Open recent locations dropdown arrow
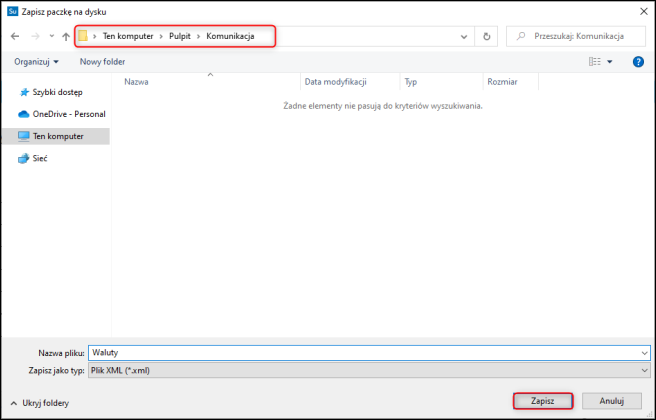 pyautogui.click(x=51, y=36)
